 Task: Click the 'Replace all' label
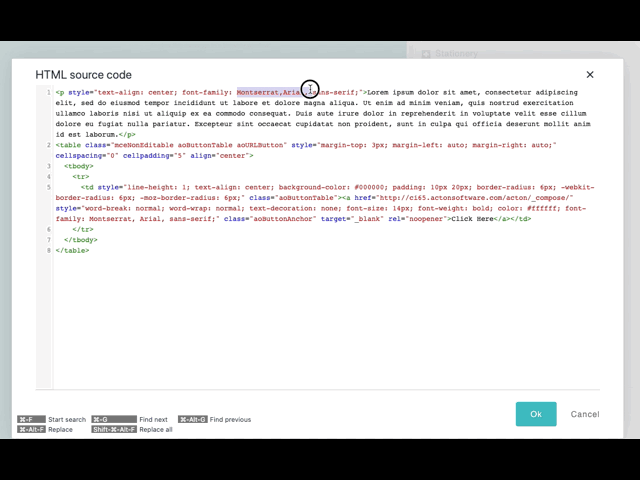point(156,429)
